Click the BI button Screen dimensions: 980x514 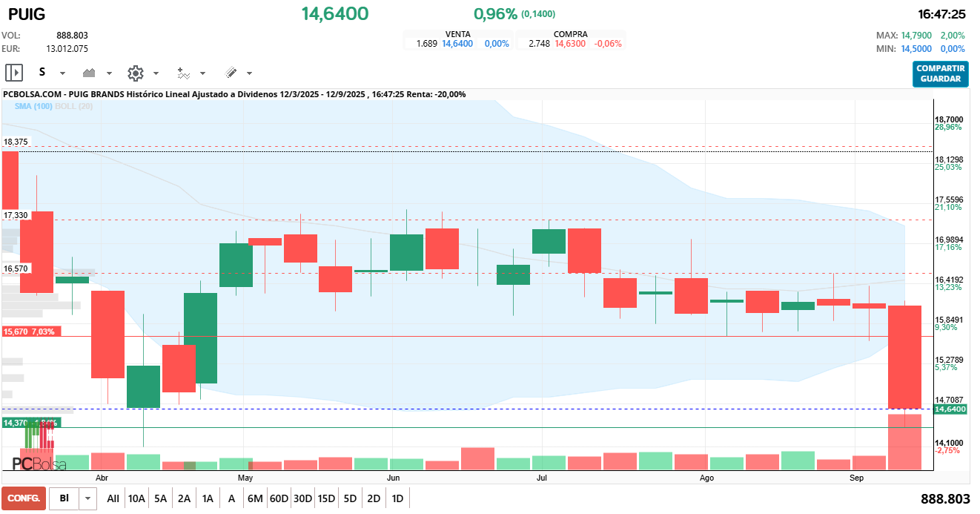point(64,498)
